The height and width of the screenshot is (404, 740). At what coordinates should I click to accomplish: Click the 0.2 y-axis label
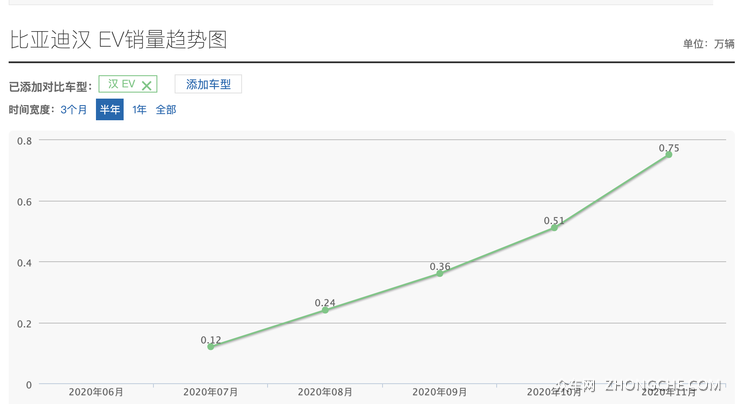click(25, 324)
